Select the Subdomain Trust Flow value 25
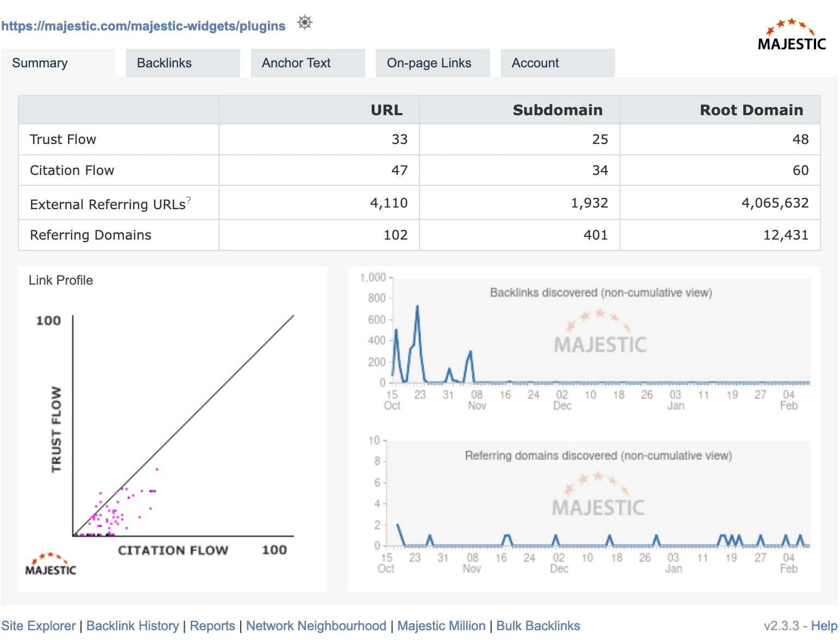 600,140
